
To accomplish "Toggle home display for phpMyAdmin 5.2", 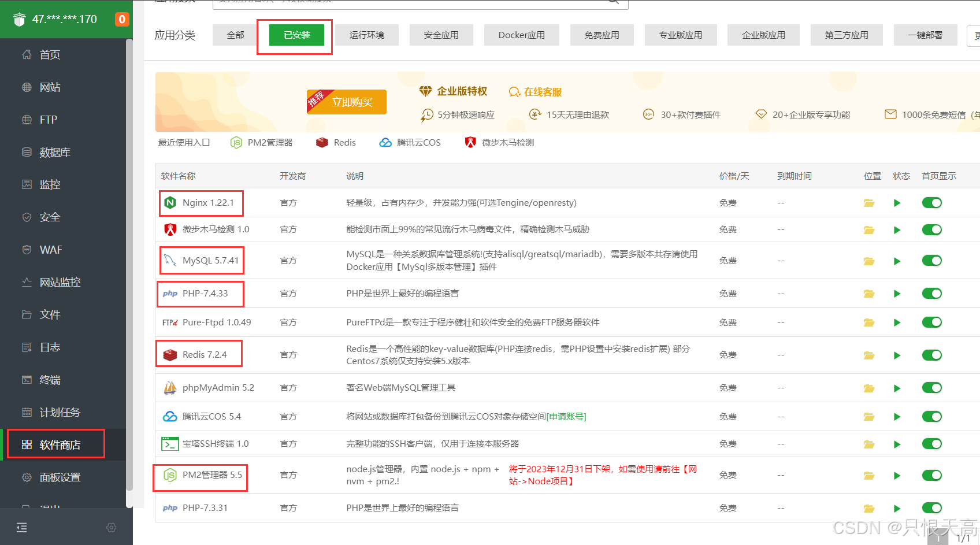I will pos(932,388).
